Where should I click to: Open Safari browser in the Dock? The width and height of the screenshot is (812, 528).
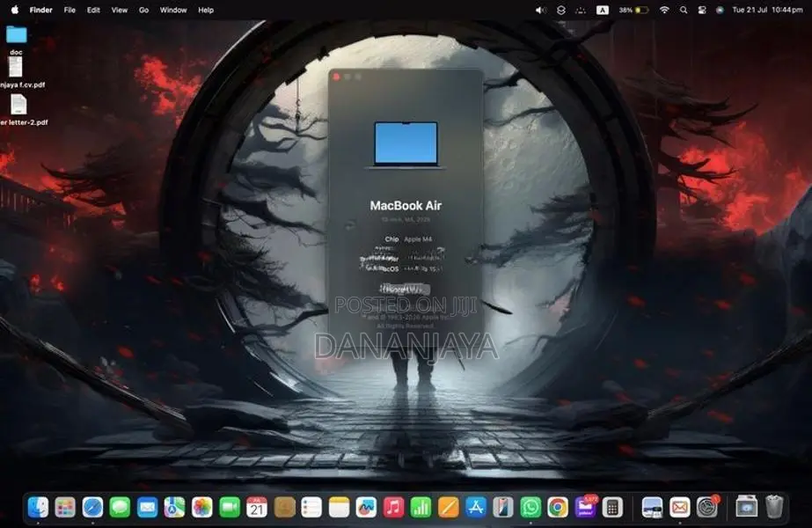click(x=92, y=507)
